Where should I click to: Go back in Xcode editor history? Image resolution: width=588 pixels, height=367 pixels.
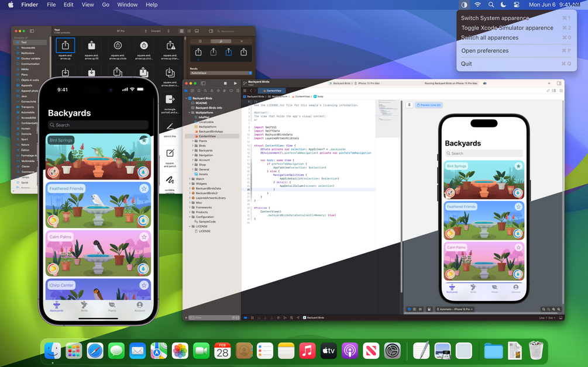(x=250, y=91)
